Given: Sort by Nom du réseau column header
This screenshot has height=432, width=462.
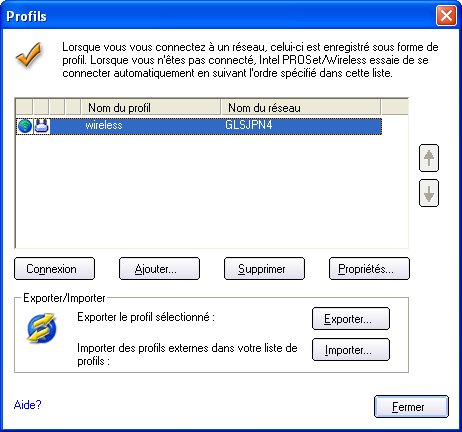Looking at the screenshot, I should click(301, 107).
